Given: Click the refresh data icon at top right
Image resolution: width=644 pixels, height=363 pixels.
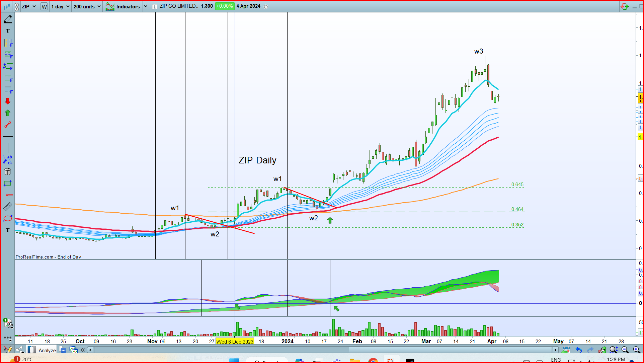Looking at the screenshot, I should tap(625, 6).
